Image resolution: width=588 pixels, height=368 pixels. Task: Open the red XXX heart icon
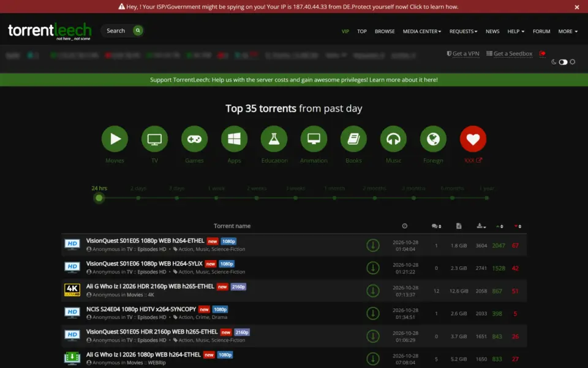473,139
